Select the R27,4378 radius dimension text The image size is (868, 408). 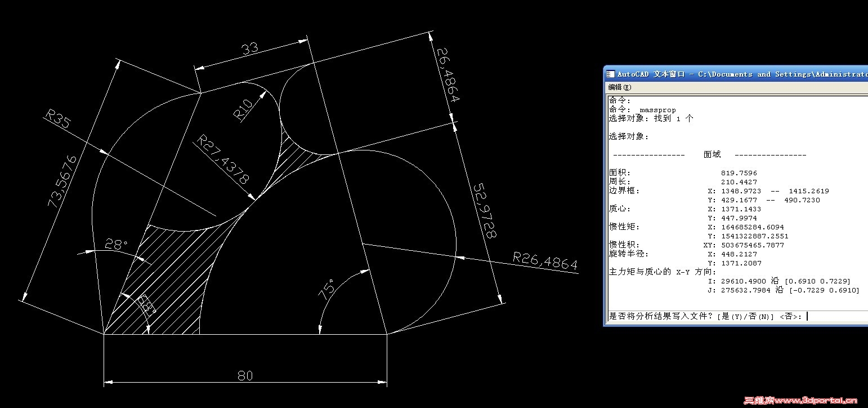222,160
